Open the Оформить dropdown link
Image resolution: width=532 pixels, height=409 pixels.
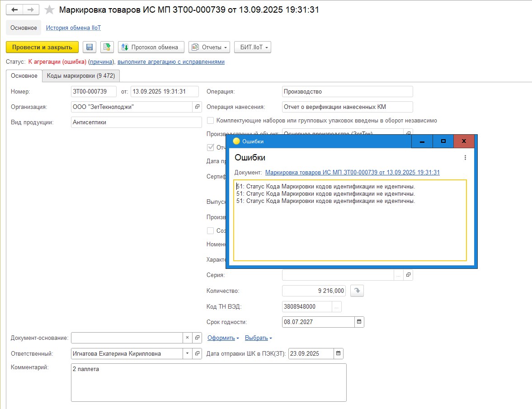pos(223,338)
